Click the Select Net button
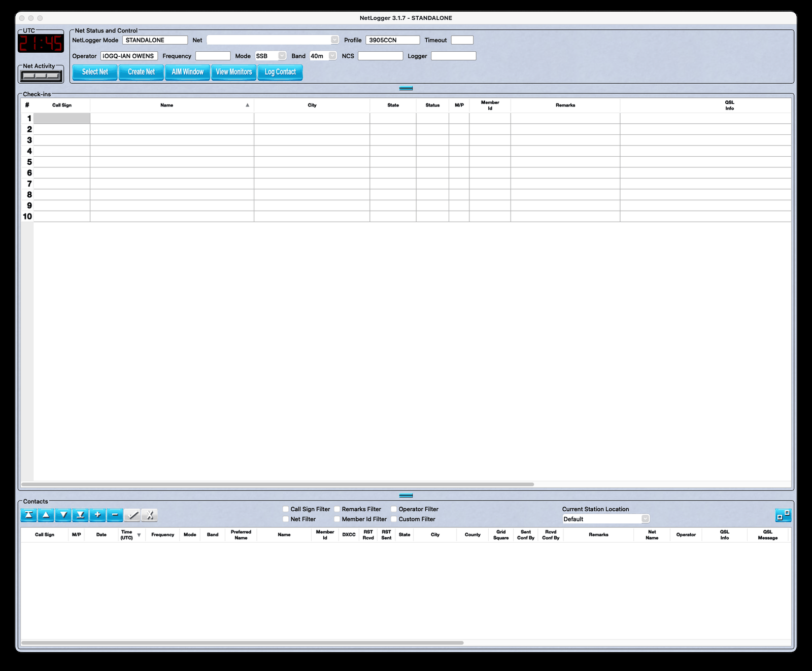Viewport: 812px width, 671px height. 95,72
